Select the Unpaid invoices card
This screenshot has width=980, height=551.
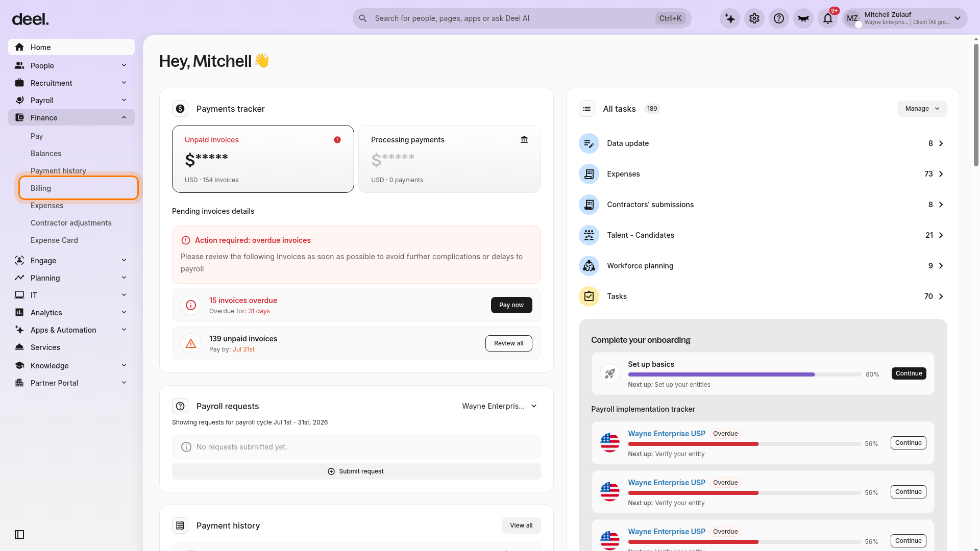263,159
